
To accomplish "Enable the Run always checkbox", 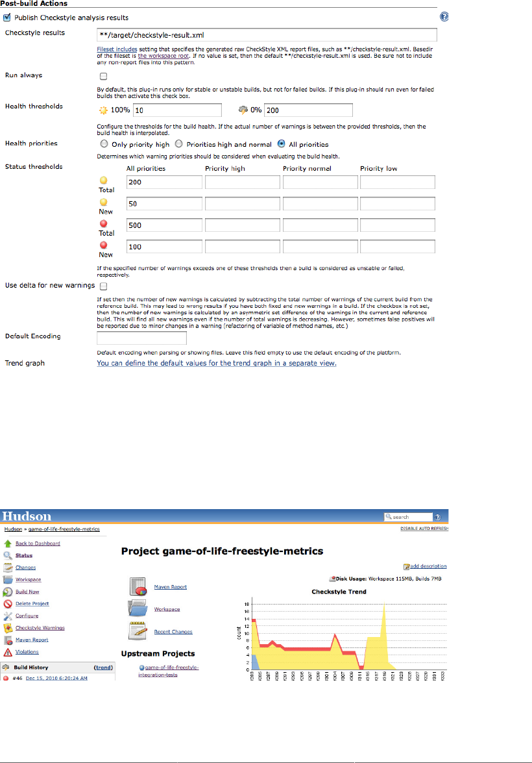I will [x=103, y=76].
